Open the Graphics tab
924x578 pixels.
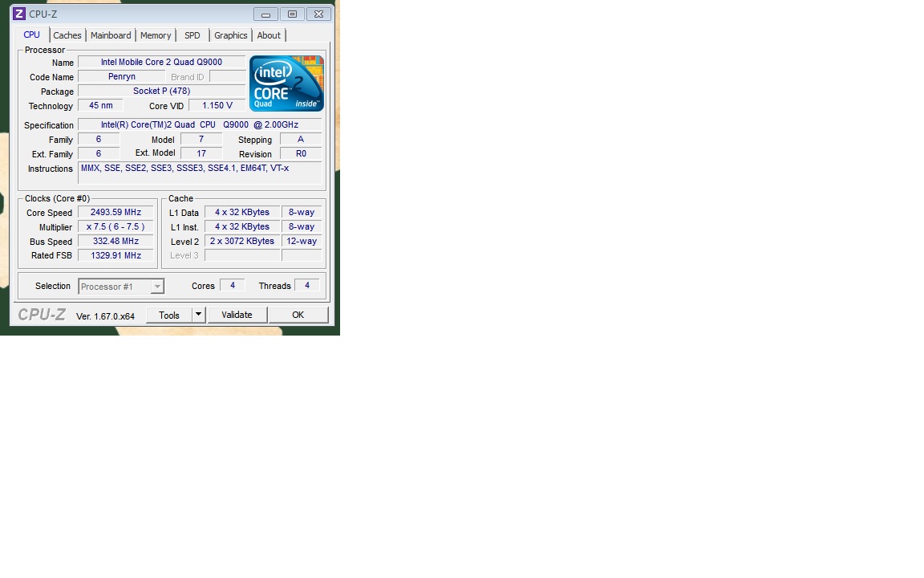coord(230,35)
